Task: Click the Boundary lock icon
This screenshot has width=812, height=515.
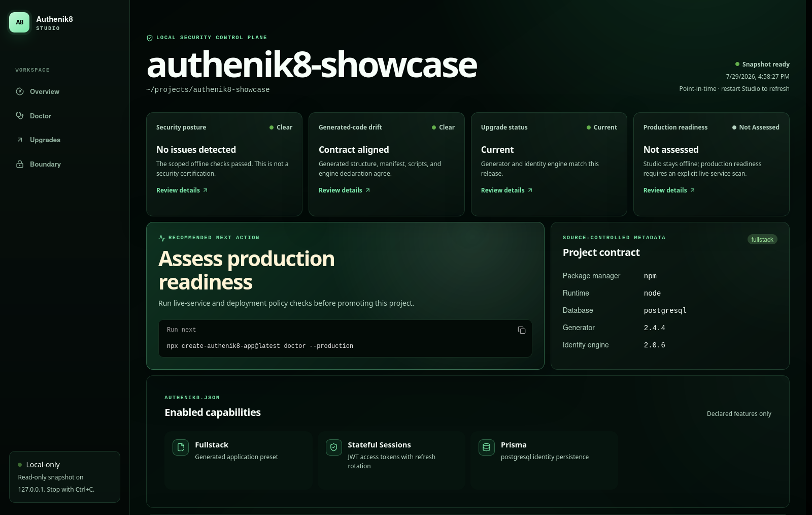Action: (20, 164)
